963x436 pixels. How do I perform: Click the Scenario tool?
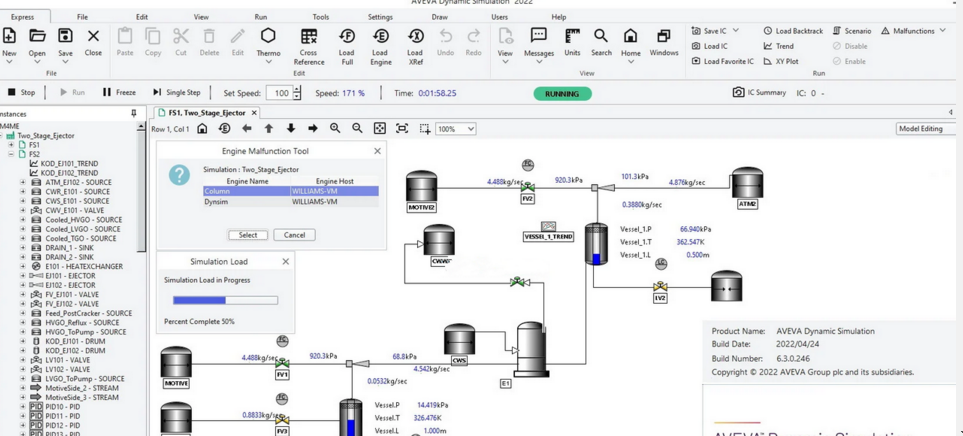(x=852, y=31)
